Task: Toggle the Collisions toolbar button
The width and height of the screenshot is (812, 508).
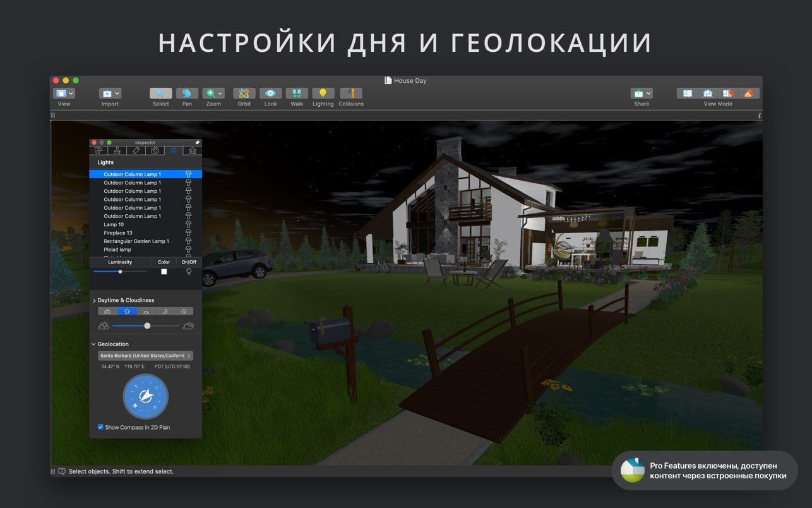Action: pos(351,94)
